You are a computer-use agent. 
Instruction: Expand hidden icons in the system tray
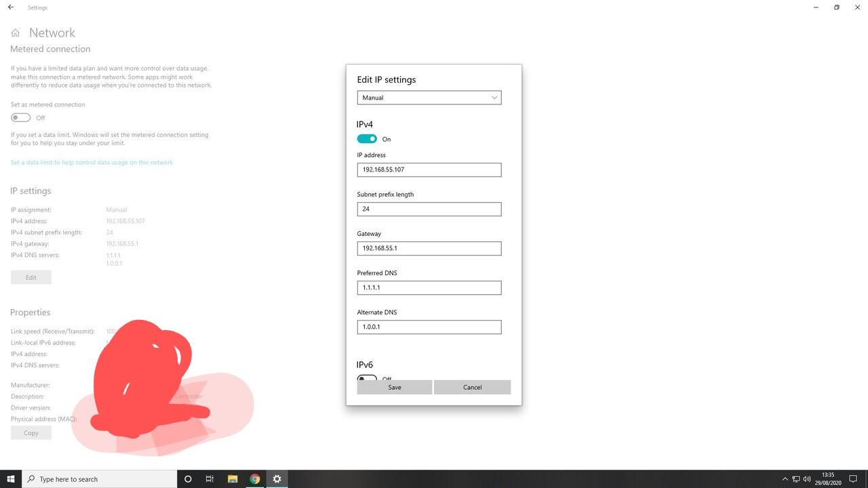tap(785, 479)
